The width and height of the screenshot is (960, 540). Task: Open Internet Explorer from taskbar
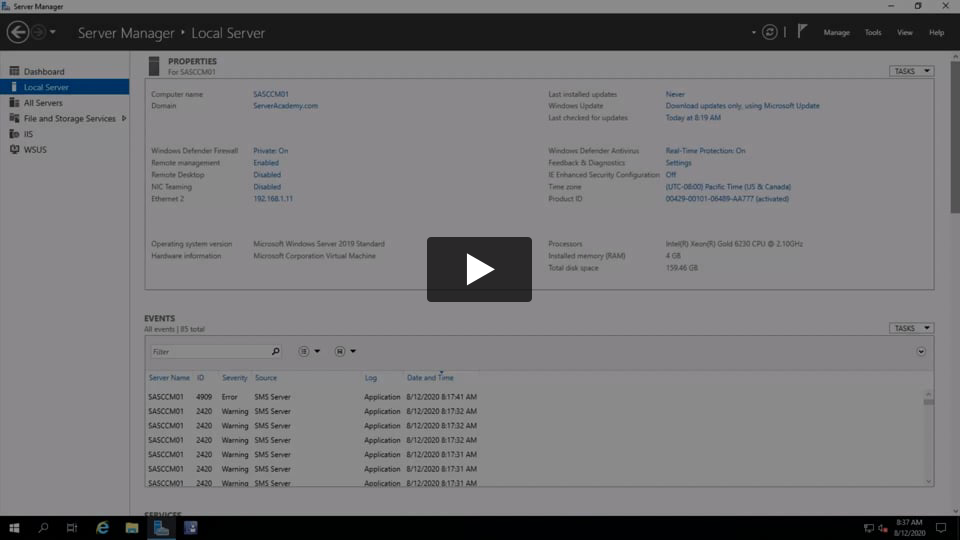[x=102, y=528]
